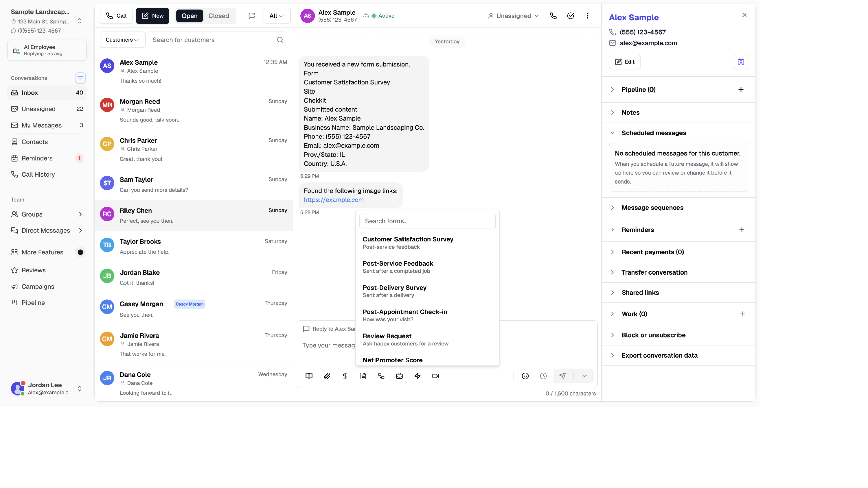
Task: Open Reviews in sidebar
Action: click(x=47, y=270)
